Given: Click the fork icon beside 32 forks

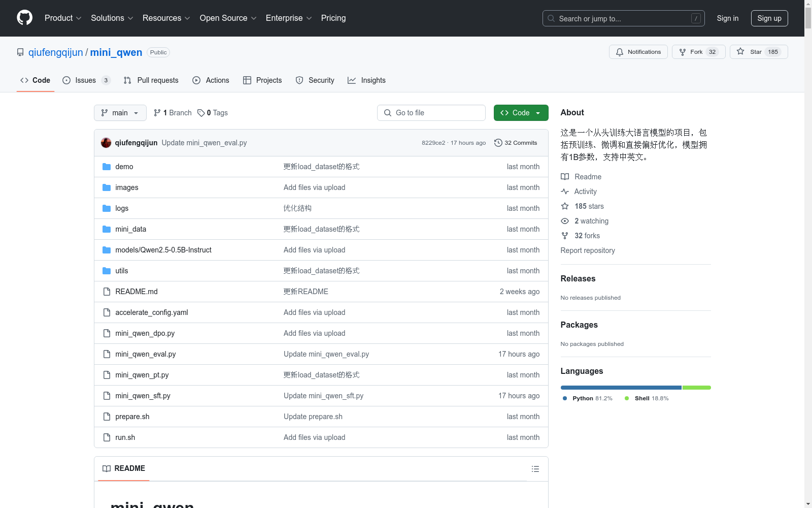Looking at the screenshot, I should point(565,236).
